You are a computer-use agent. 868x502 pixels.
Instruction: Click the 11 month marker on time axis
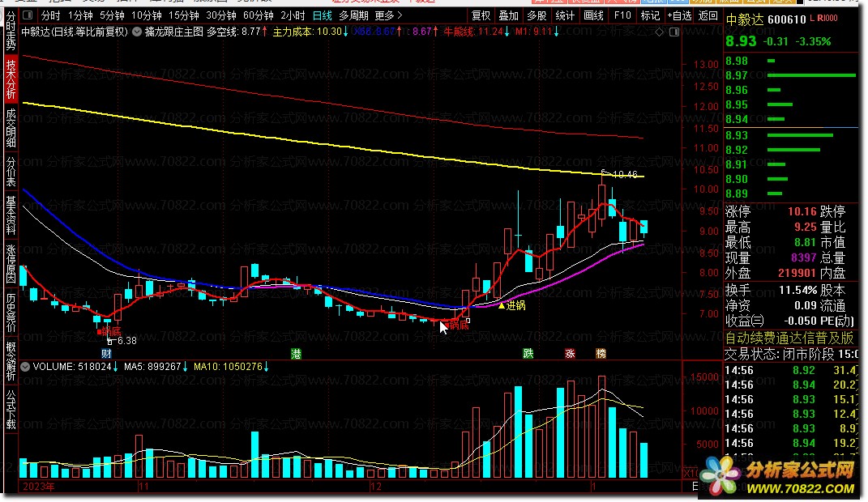tap(144, 487)
